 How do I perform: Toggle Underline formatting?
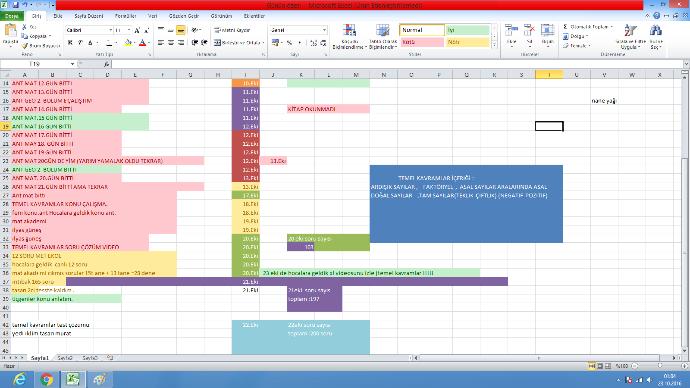coord(90,43)
